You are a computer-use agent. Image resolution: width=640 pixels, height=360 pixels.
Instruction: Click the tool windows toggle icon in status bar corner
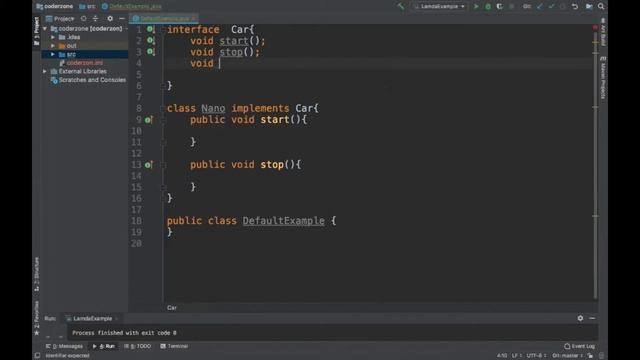click(x=37, y=356)
